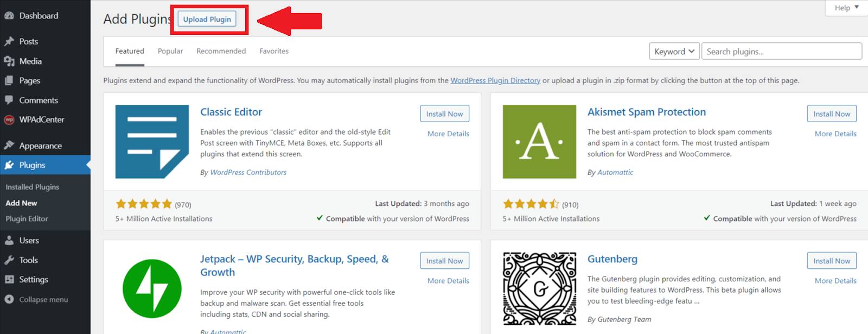
Task: Open Comments in the admin menu
Action: 39,100
